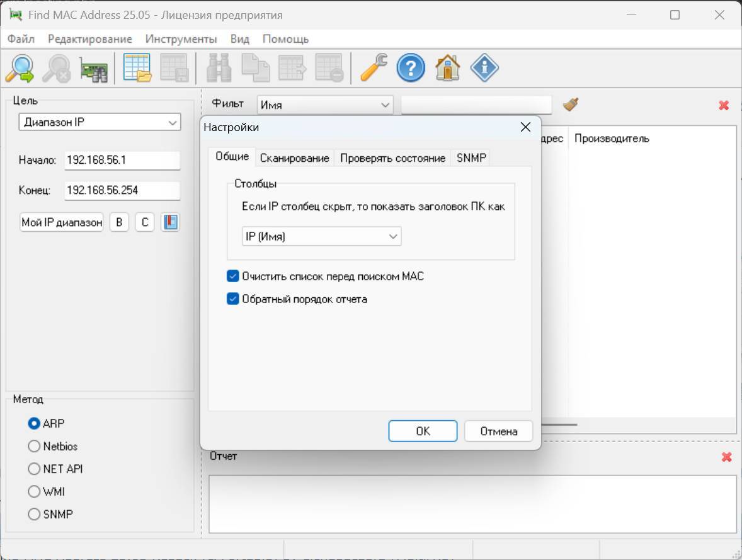Image resolution: width=742 pixels, height=560 pixels.
Task: Switch to the Проверять состояние tab
Action: [393, 158]
